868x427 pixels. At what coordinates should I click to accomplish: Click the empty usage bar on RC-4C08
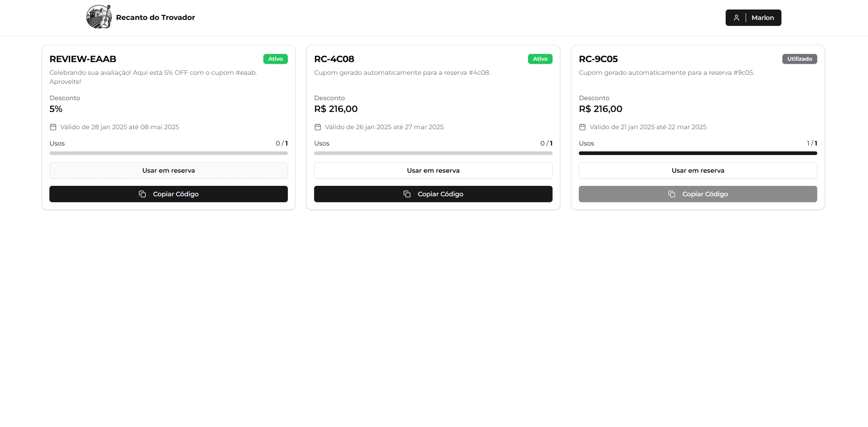(x=433, y=153)
